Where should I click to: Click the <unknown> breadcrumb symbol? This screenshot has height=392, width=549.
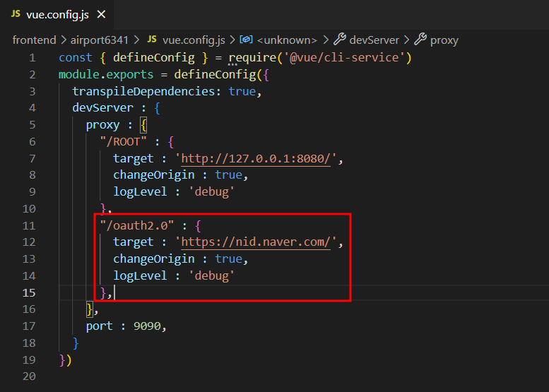tap(287, 40)
